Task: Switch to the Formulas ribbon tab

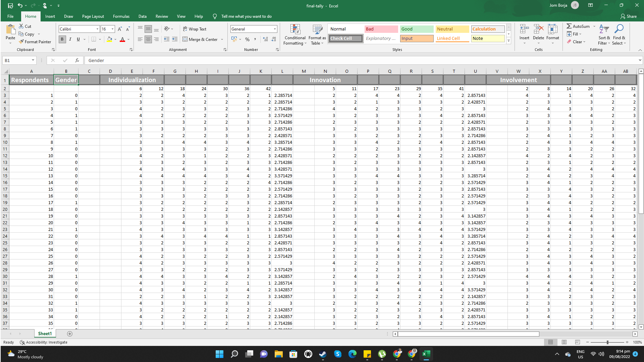Action: [121, 16]
